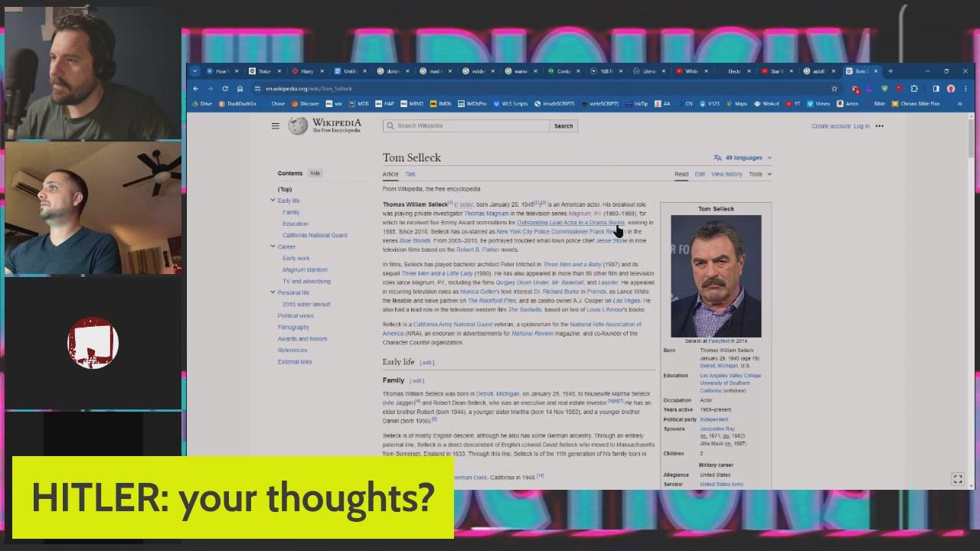Viewport: 980px width, 551px height.
Task: Edit the Early life section
Action: (x=426, y=363)
